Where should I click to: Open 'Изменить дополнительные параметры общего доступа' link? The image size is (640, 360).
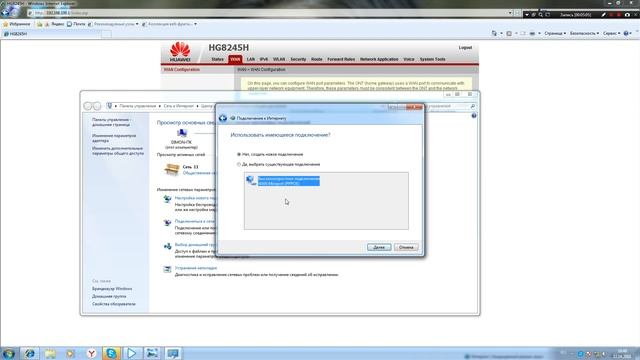(x=118, y=151)
